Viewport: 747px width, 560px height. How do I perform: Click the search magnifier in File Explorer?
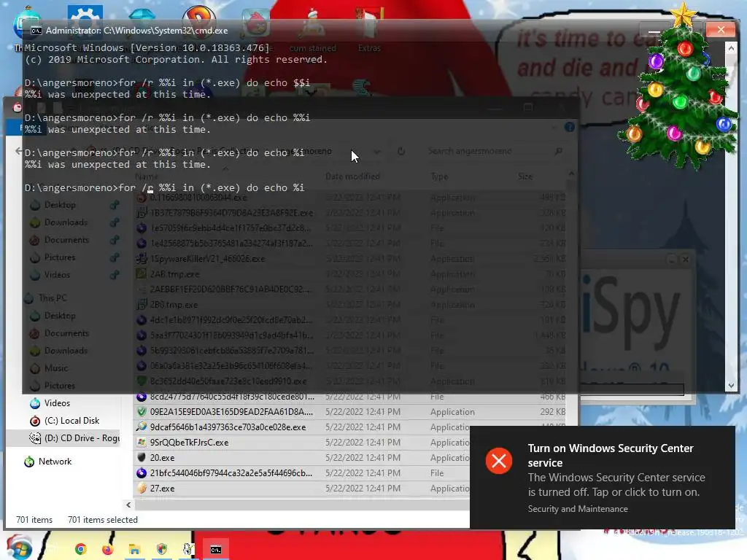coord(558,151)
